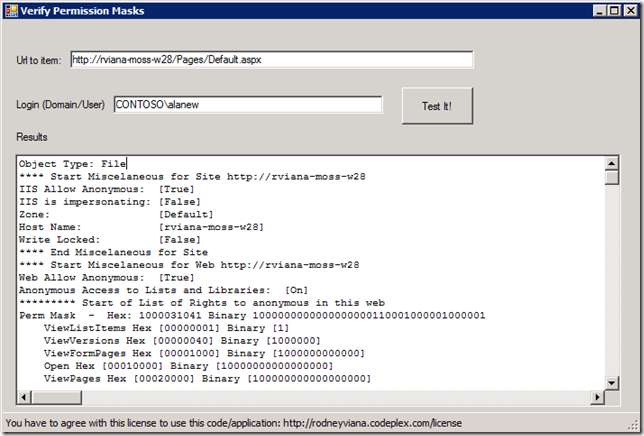Image resolution: width=644 pixels, height=436 pixels.
Task: Click the Test It! button
Action: pyautogui.click(x=437, y=105)
